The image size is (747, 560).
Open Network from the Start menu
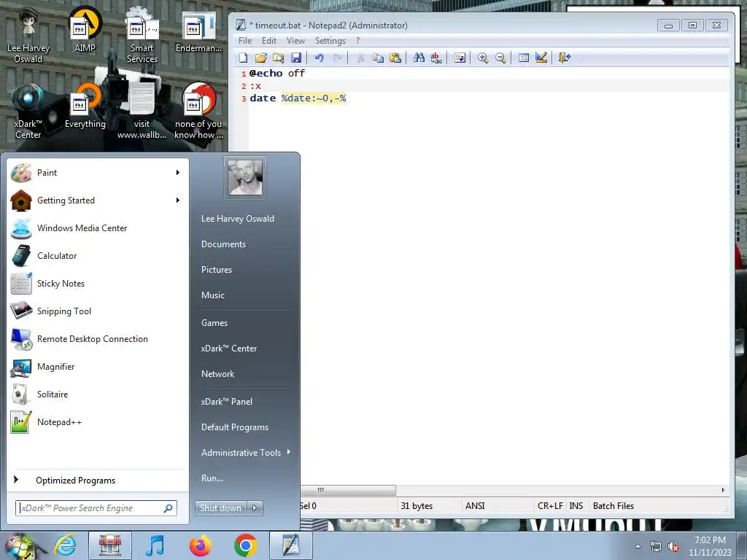217,374
